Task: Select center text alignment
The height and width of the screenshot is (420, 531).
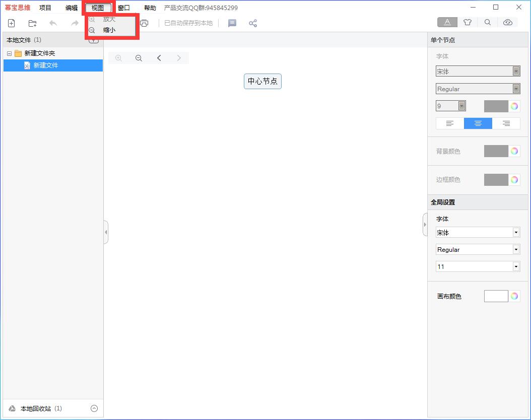Action: pos(478,123)
